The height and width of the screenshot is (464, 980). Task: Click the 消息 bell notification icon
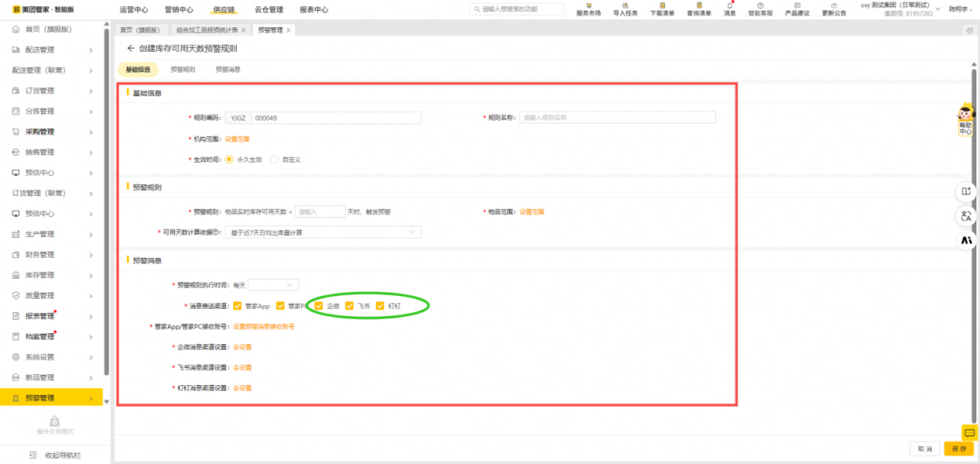730,5
